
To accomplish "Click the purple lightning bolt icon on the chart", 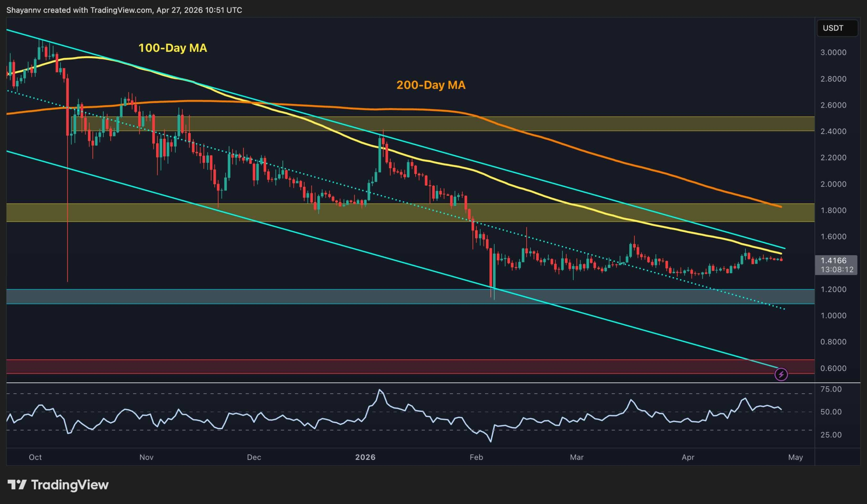I will [782, 375].
